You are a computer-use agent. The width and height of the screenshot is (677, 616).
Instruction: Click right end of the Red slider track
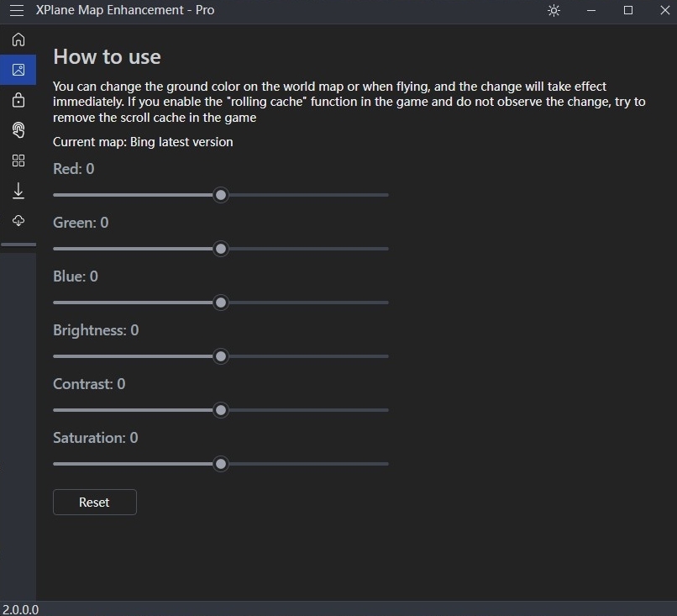click(386, 195)
